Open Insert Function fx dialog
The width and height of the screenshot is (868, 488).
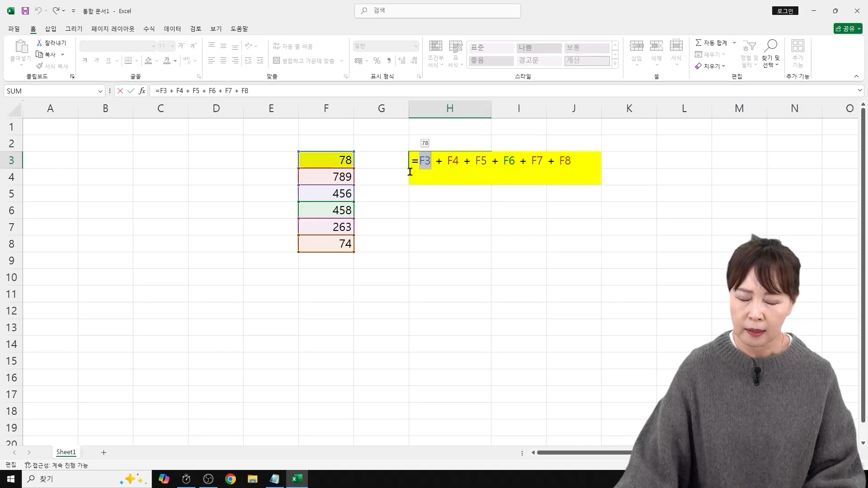142,91
